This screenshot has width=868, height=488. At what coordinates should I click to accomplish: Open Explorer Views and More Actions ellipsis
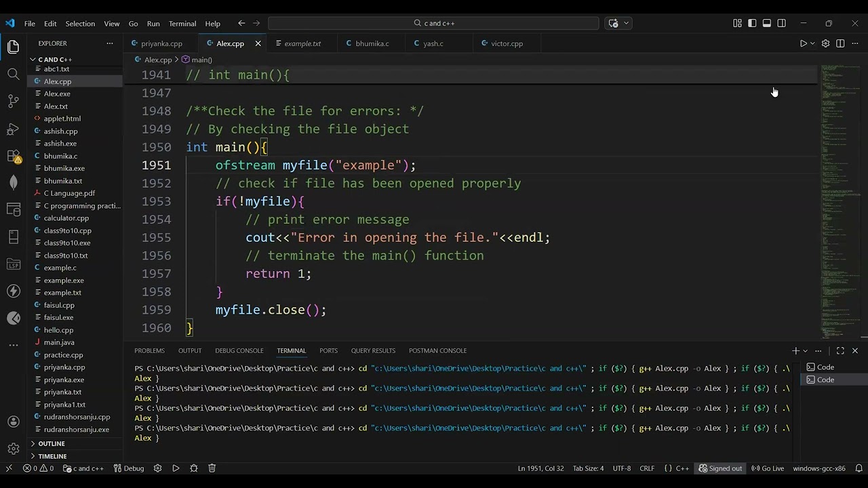point(110,43)
